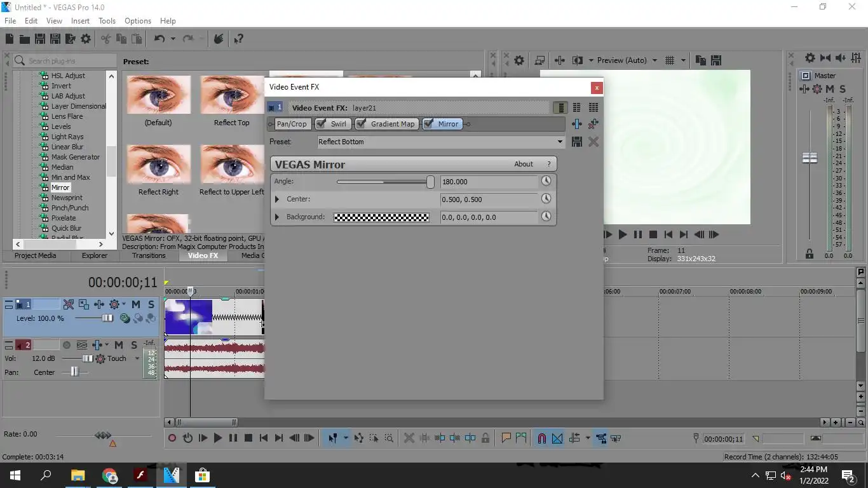Disable the Mirror effect checkbox
The width and height of the screenshot is (868, 488).
(428, 124)
